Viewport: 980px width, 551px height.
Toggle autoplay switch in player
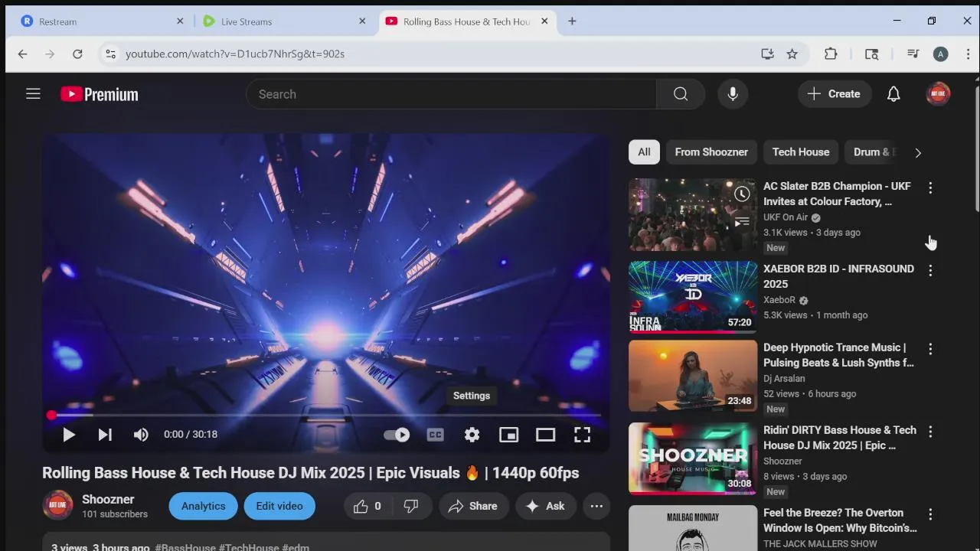397,435
